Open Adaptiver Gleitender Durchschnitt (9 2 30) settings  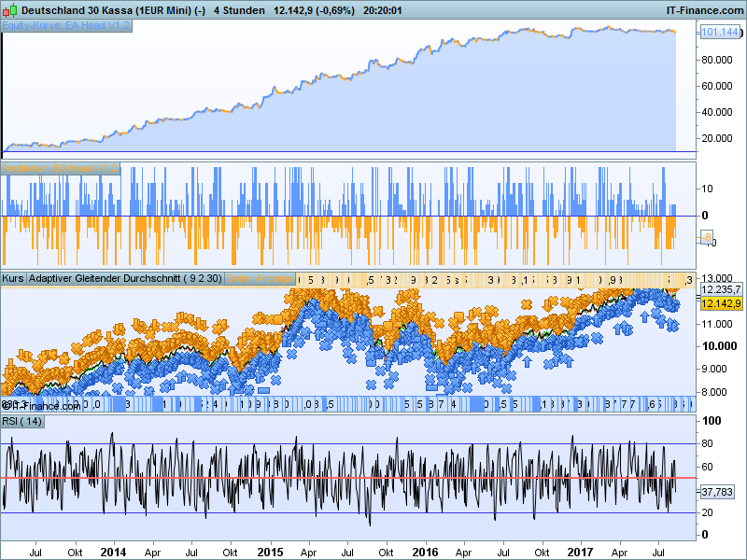[125, 278]
